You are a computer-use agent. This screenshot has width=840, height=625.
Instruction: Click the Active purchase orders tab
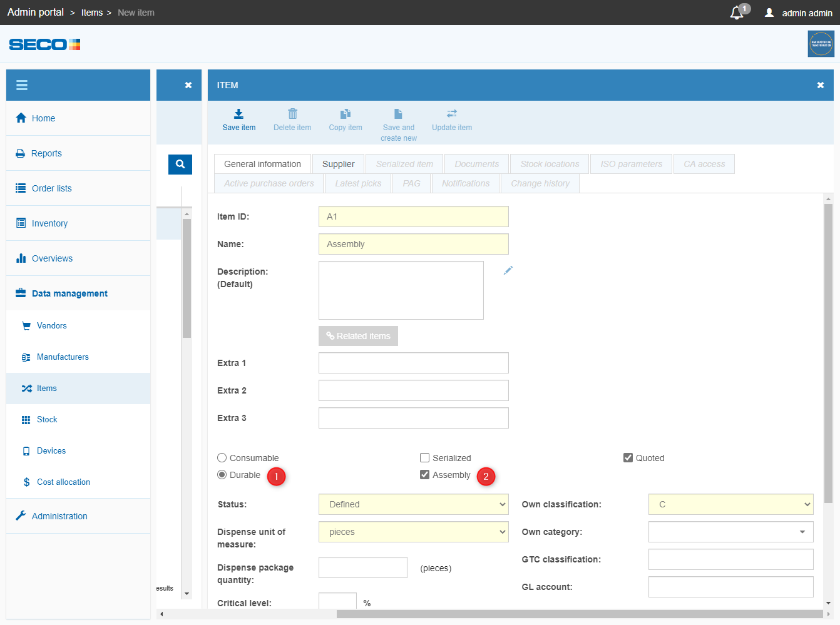[269, 183]
